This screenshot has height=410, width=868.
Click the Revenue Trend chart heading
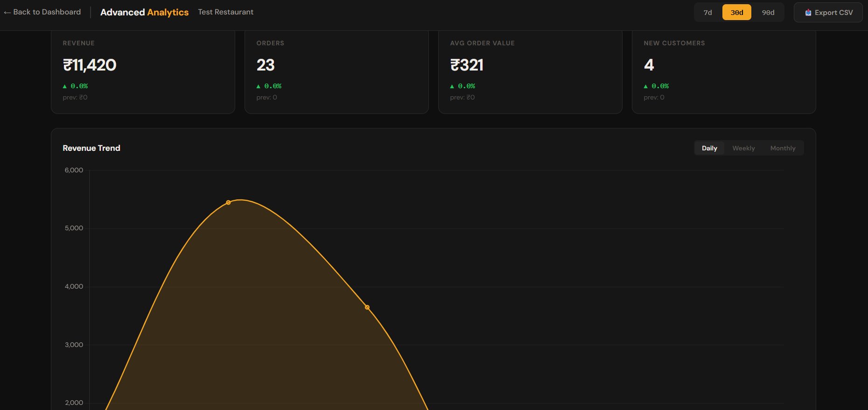(x=91, y=148)
